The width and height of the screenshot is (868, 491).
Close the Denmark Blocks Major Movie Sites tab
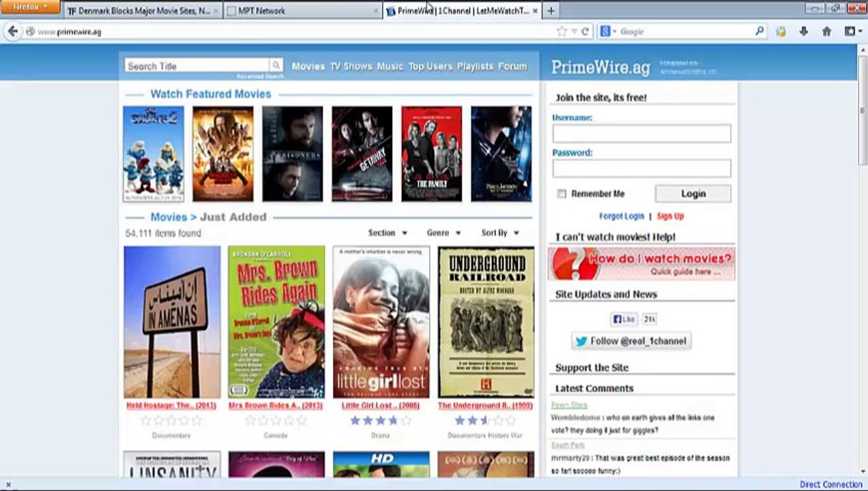(x=217, y=11)
